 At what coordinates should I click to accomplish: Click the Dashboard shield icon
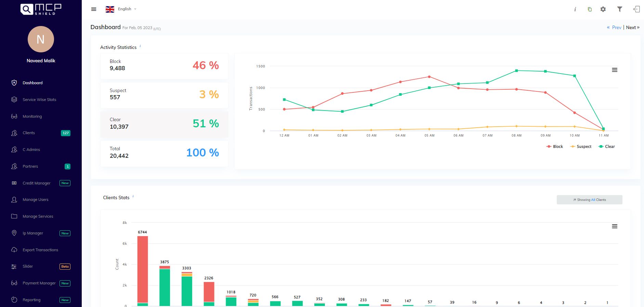14,83
